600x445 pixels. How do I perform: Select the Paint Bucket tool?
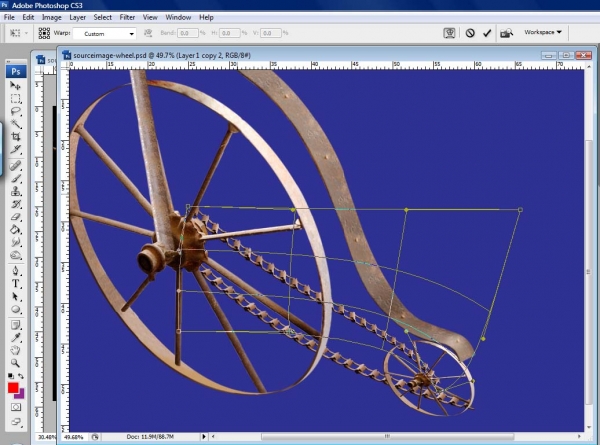click(x=15, y=230)
